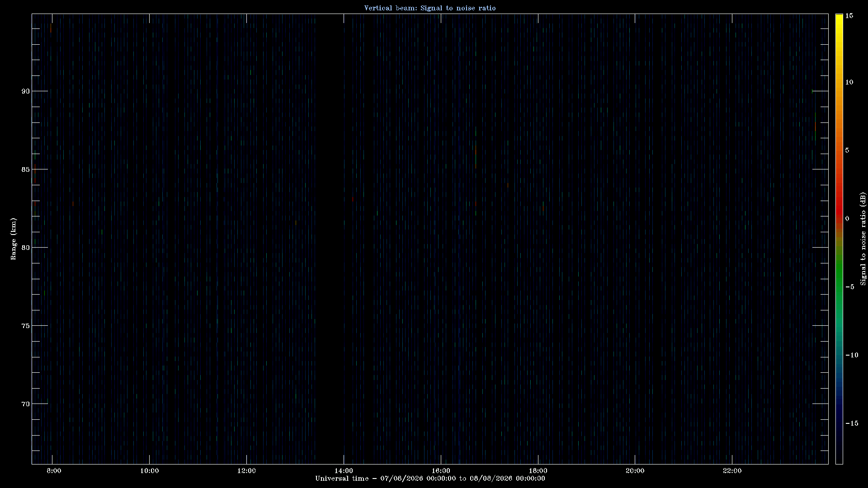The width and height of the screenshot is (868, 488).
Task: Click the 70 km range tick label
Action: pos(25,404)
